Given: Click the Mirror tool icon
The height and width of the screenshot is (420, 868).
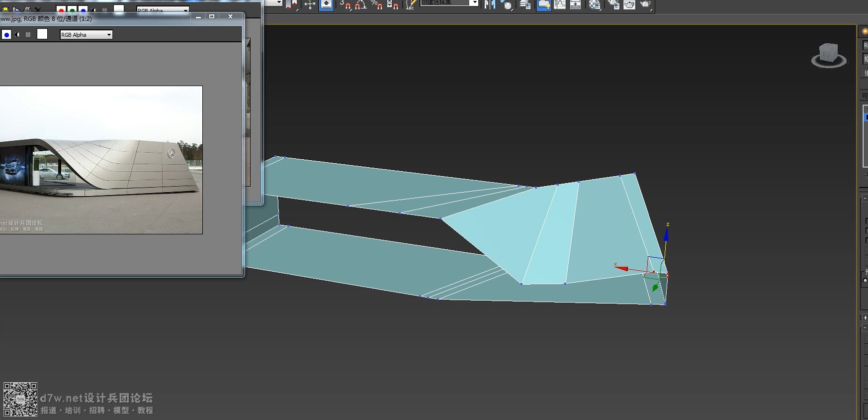Looking at the screenshot, I should pos(490,5).
